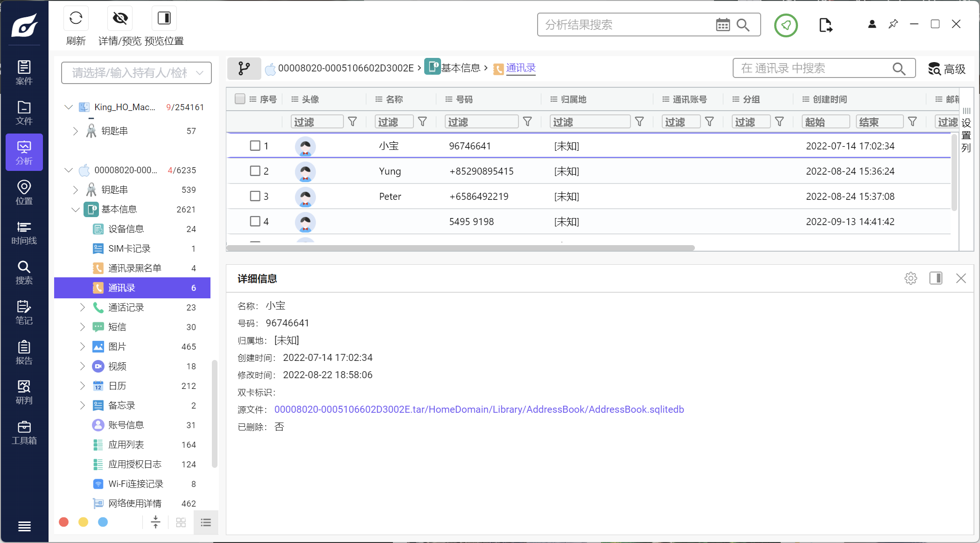Viewport: 980px width, 543px height.
Task: Click the 号码 column filter funnel
Action: [527, 122]
